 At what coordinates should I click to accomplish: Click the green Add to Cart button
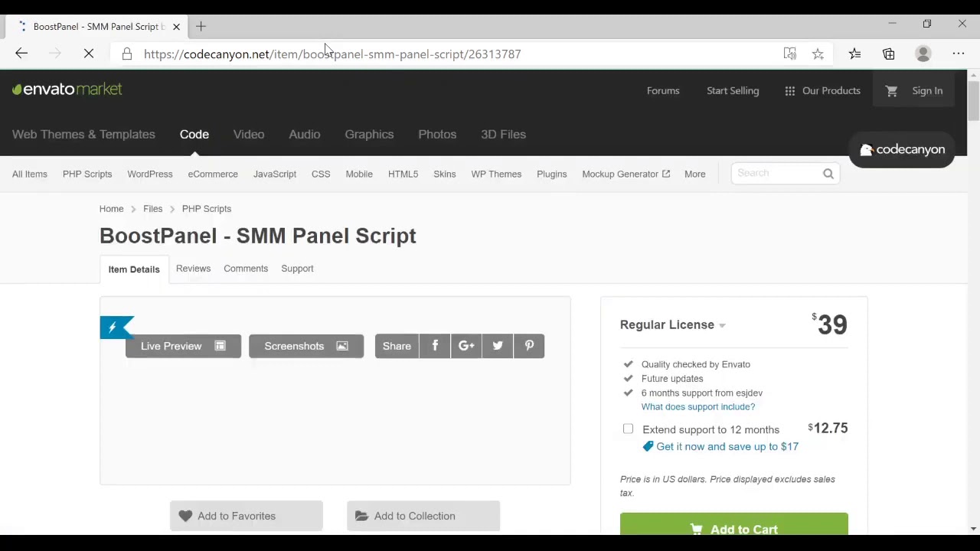[x=734, y=524]
